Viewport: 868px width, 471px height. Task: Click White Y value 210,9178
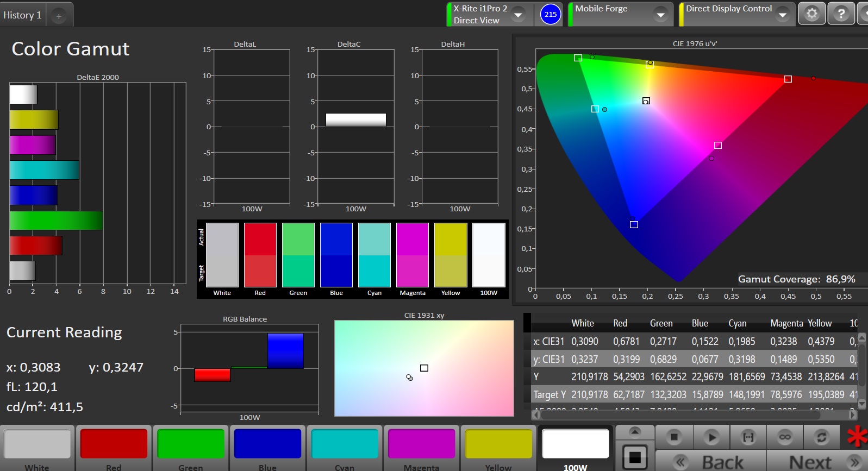coord(590,377)
